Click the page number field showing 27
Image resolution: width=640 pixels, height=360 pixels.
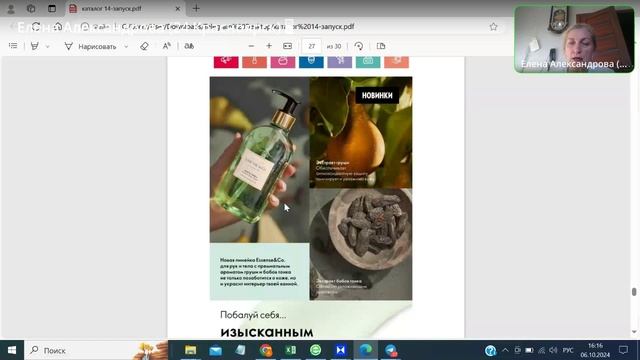point(311,46)
